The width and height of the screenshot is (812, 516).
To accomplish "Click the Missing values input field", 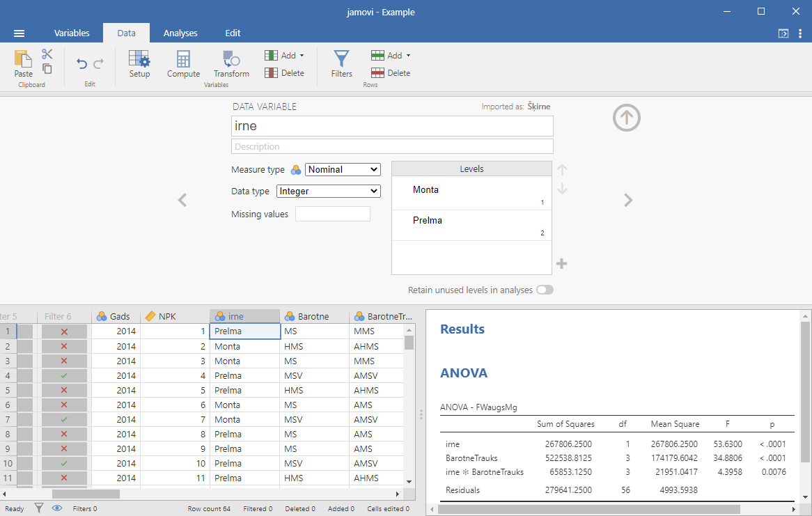I will (333, 214).
